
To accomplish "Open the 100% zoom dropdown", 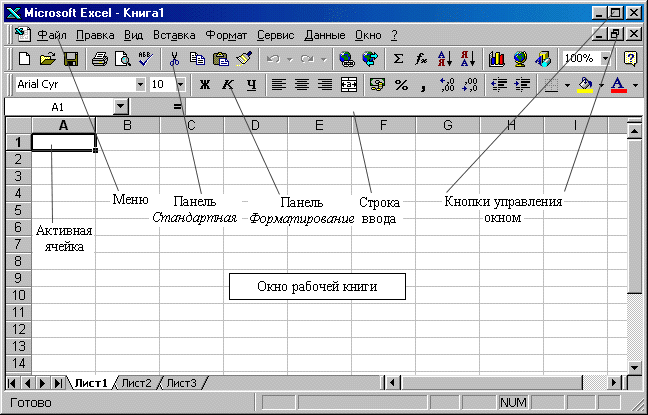I will (605, 59).
